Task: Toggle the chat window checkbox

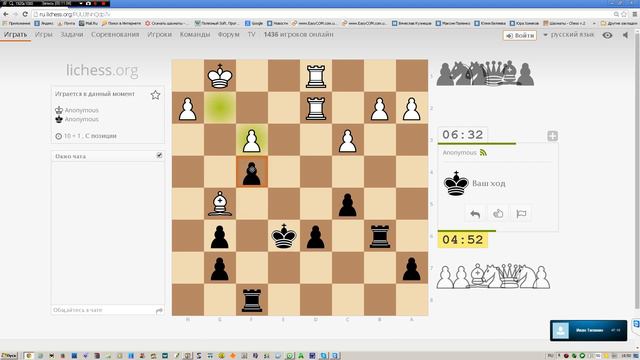Action: pyautogui.click(x=159, y=156)
